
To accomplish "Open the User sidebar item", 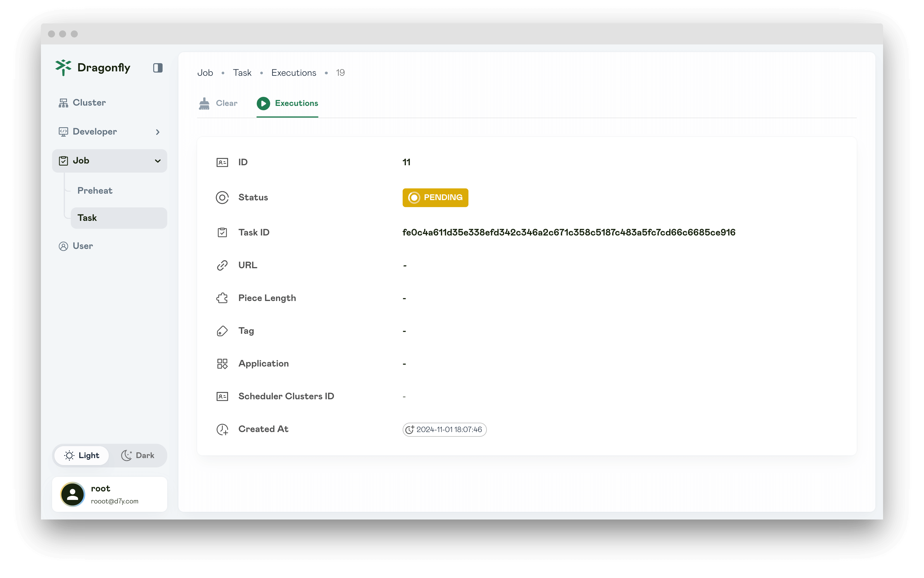I will click(x=110, y=246).
